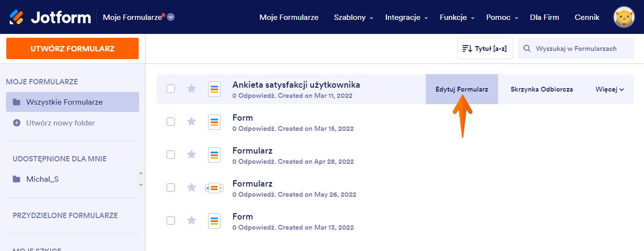Open the user avatar profile menu
The height and width of the screenshot is (251, 644).
click(x=624, y=17)
